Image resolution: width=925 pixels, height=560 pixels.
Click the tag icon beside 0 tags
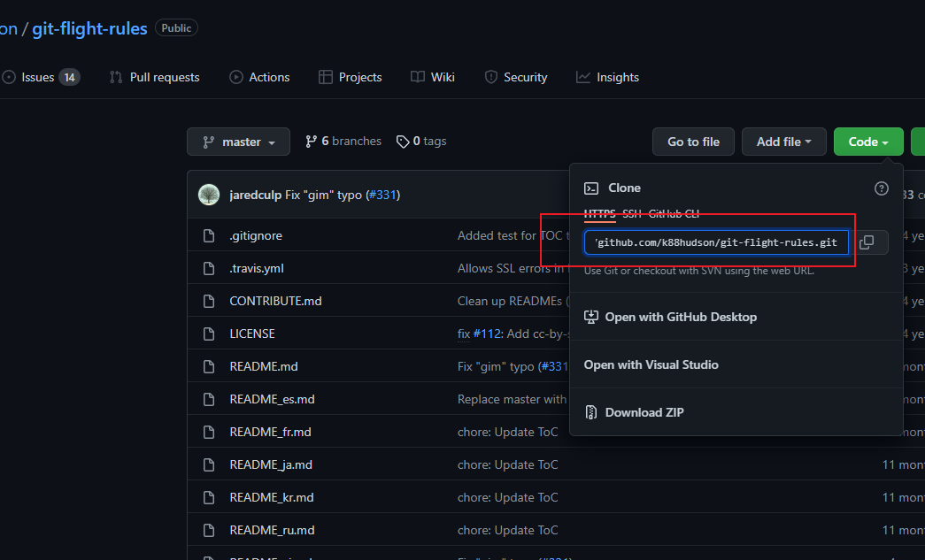[x=403, y=142]
